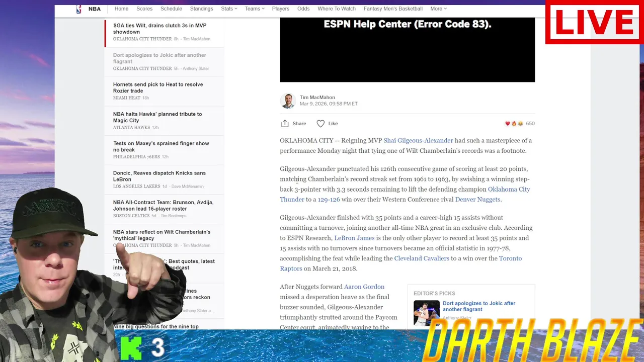Open the Odds tab
The image size is (644, 362).
pos(303,9)
